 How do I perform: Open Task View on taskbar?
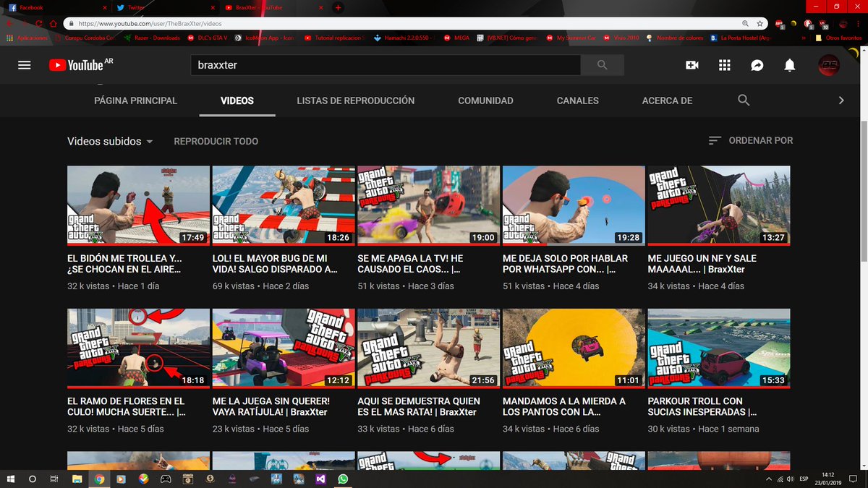tap(54, 479)
